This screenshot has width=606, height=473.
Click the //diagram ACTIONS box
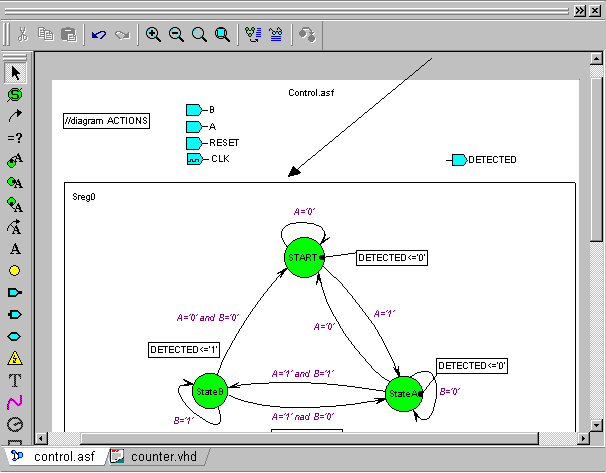pos(106,121)
